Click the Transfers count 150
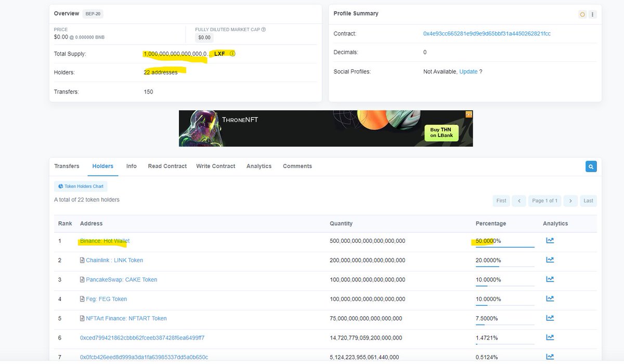 click(148, 92)
